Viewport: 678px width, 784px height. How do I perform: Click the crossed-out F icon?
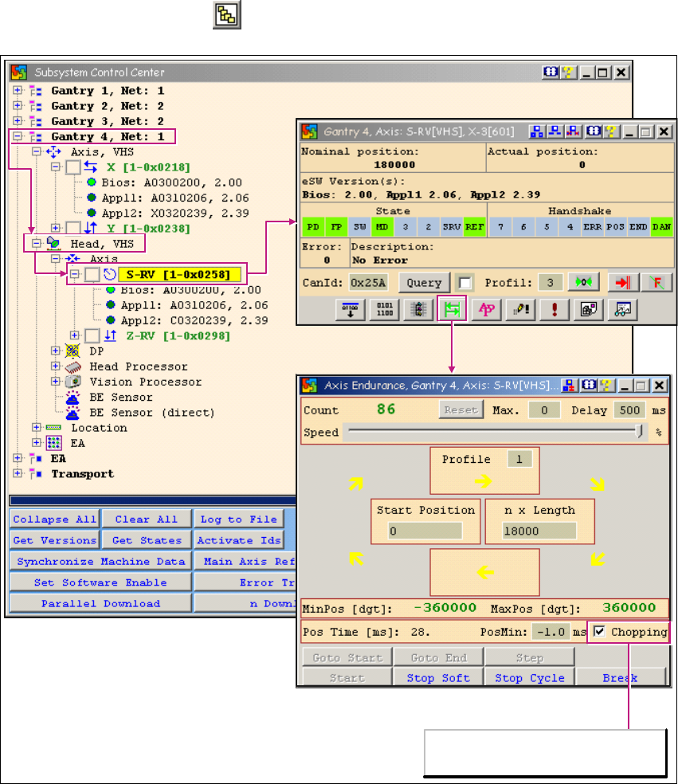[x=656, y=283]
